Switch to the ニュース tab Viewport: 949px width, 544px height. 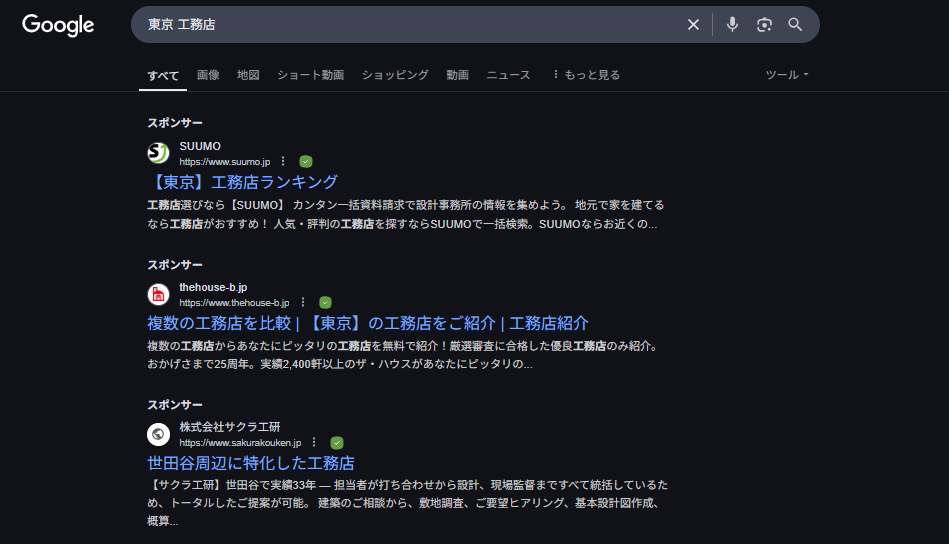[x=508, y=75]
